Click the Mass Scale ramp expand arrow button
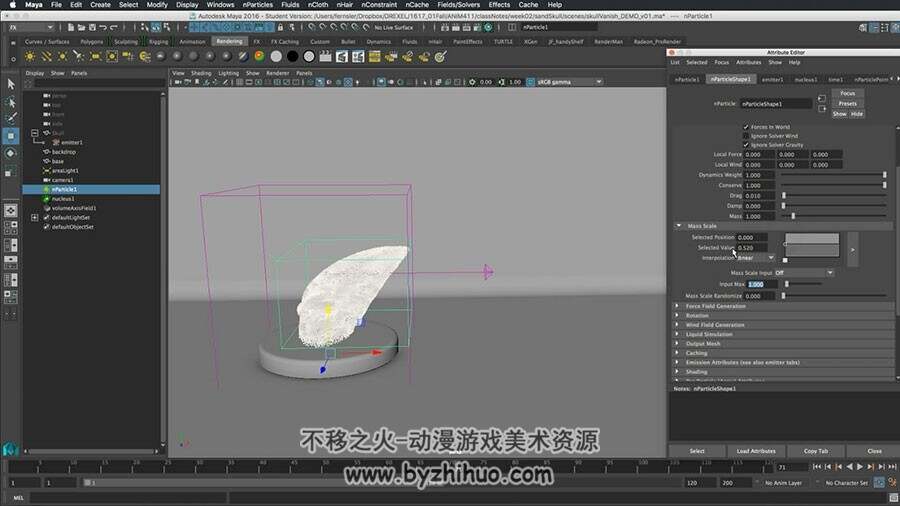This screenshot has width=900, height=506. click(852, 250)
